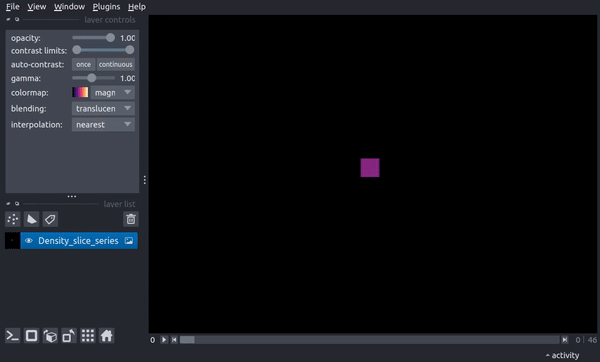
Task: Create a new shapes layer
Action: (31, 219)
